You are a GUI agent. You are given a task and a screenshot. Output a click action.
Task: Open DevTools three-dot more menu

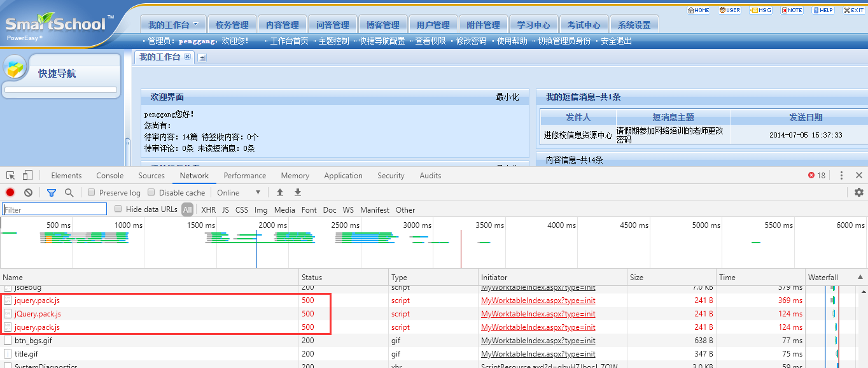coord(841,176)
